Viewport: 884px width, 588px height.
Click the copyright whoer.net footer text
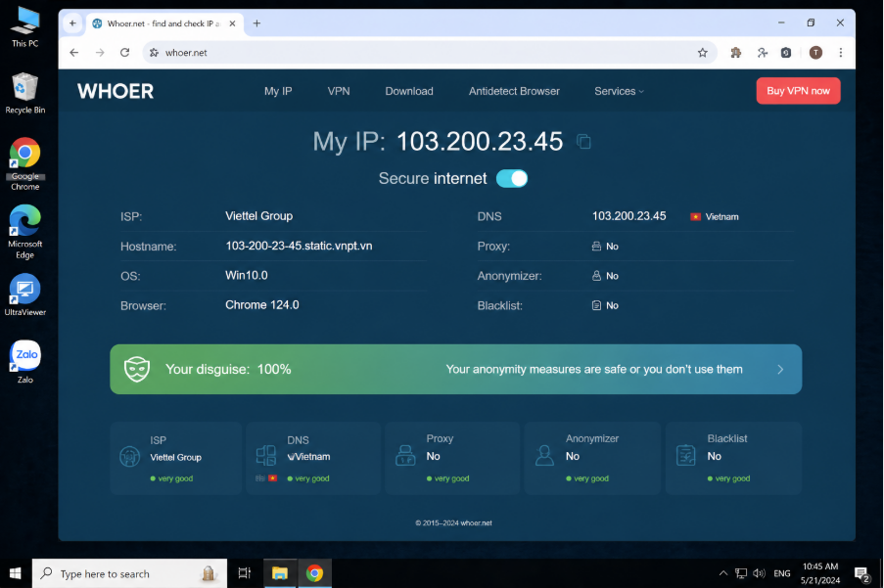(454, 523)
